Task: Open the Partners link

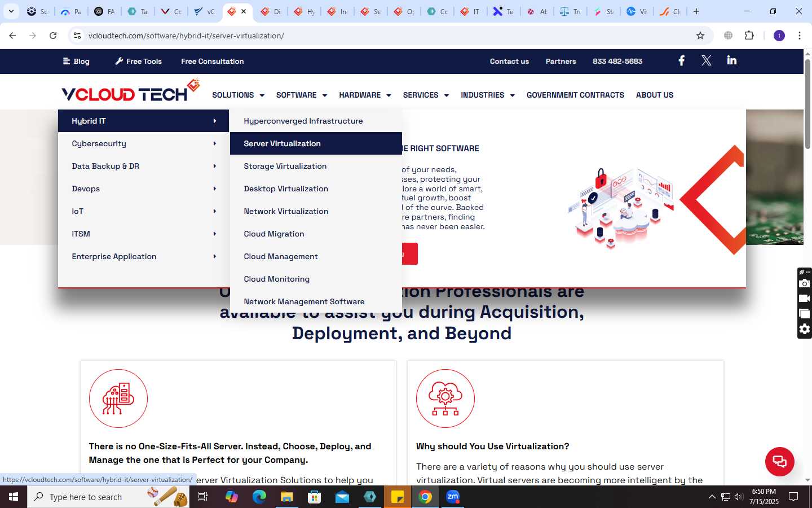Action: (x=561, y=61)
